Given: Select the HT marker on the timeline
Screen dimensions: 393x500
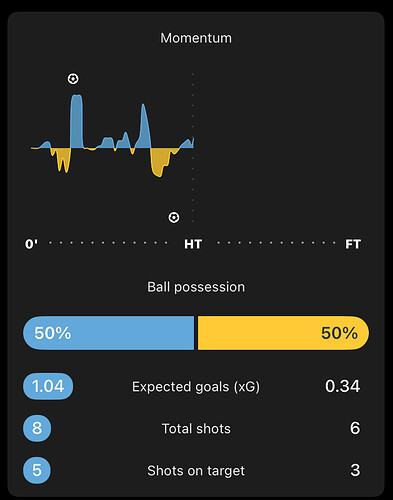Looking at the screenshot, I should point(193,244).
